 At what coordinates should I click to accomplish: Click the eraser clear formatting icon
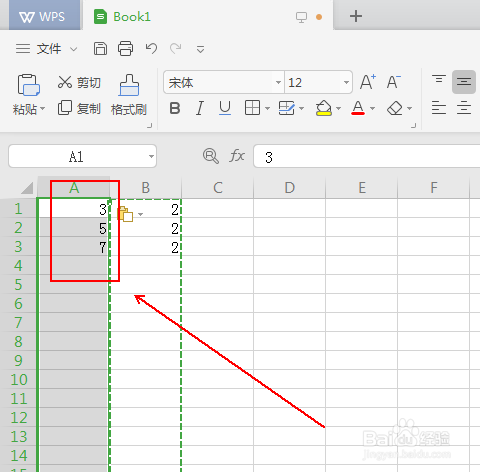[395, 108]
